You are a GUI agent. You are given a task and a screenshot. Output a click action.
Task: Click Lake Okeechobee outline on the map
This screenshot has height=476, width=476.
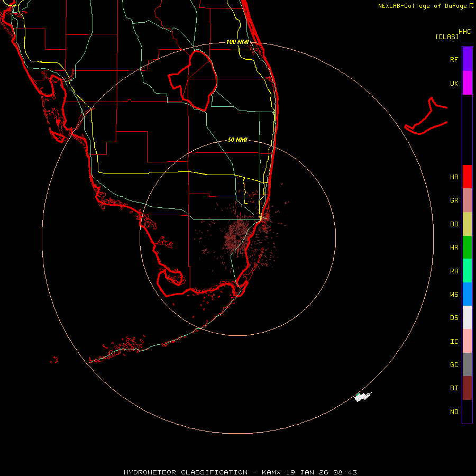point(194,80)
